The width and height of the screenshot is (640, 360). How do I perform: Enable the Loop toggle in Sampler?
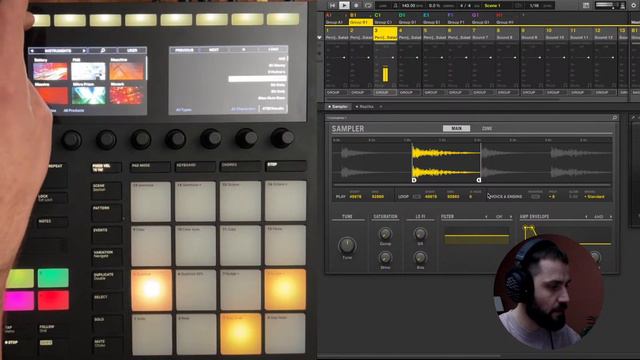[x=416, y=197]
